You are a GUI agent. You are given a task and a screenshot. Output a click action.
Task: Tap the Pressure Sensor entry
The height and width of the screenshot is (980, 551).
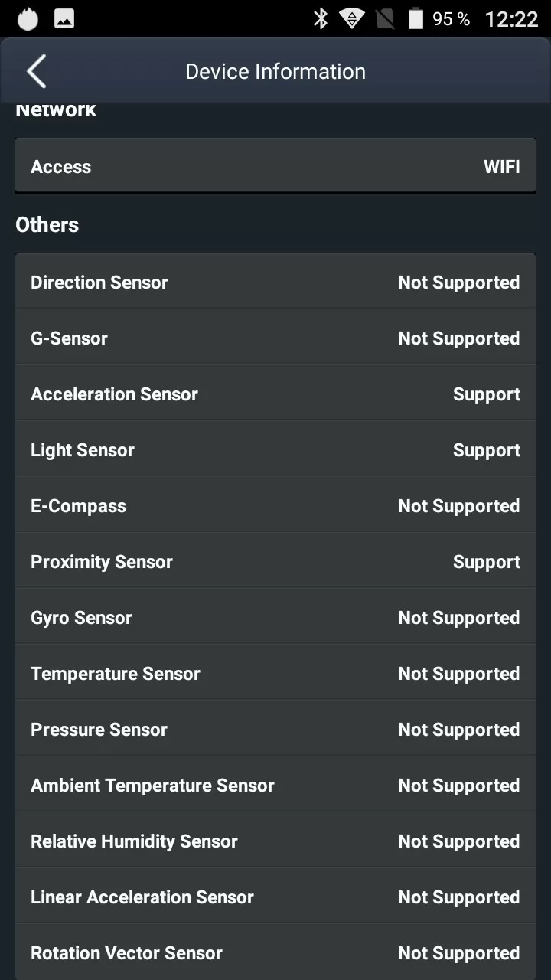click(275, 729)
